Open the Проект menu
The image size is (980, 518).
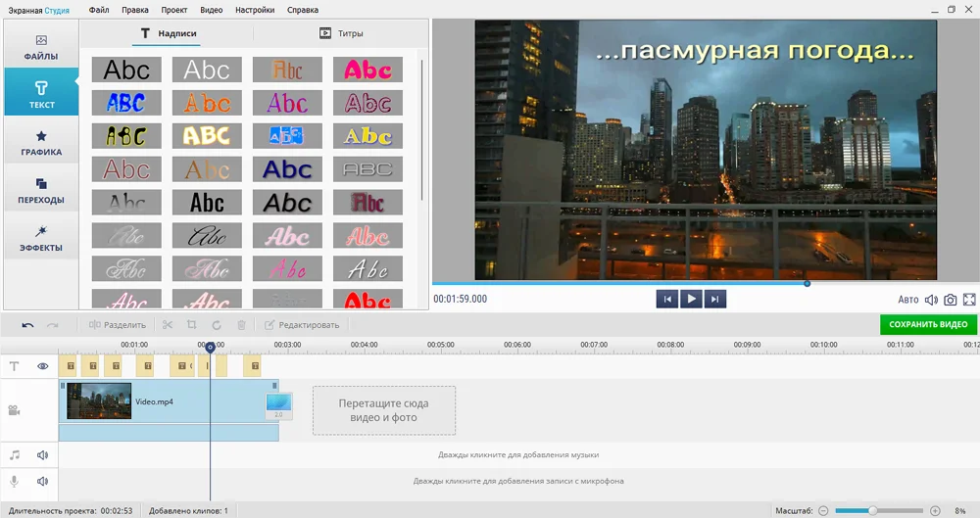tap(173, 10)
